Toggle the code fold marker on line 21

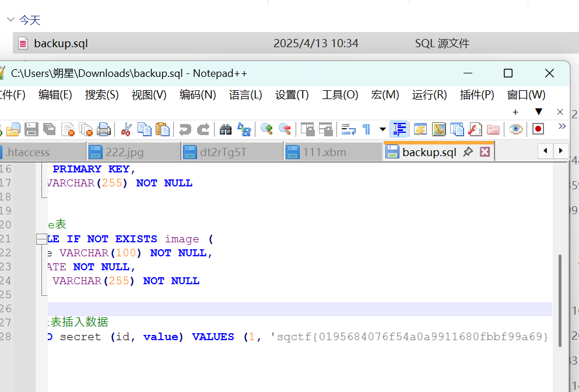[x=41, y=239]
